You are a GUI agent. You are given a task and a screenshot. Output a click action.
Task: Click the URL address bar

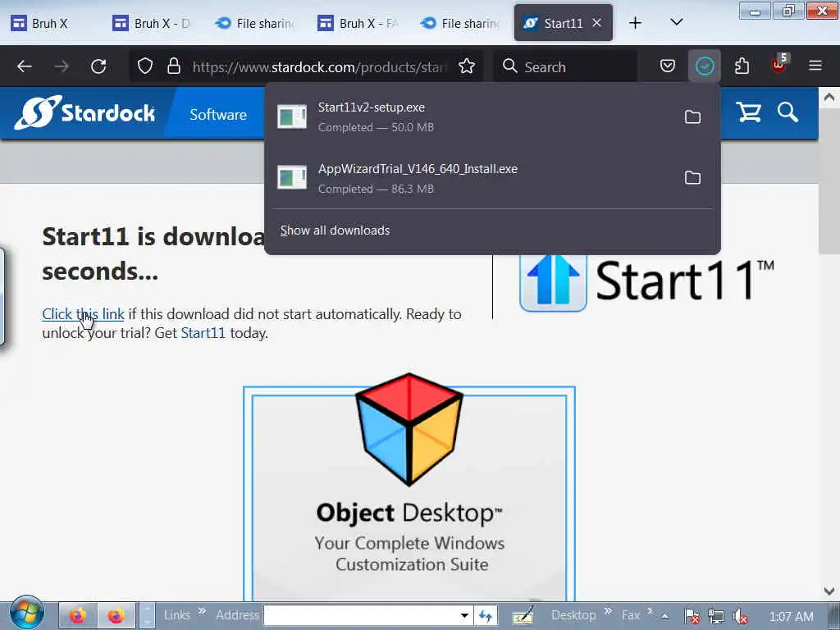click(x=319, y=67)
